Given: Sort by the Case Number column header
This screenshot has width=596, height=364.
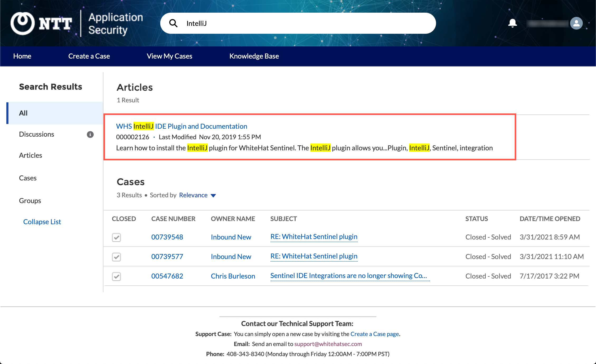Looking at the screenshot, I should [x=173, y=219].
